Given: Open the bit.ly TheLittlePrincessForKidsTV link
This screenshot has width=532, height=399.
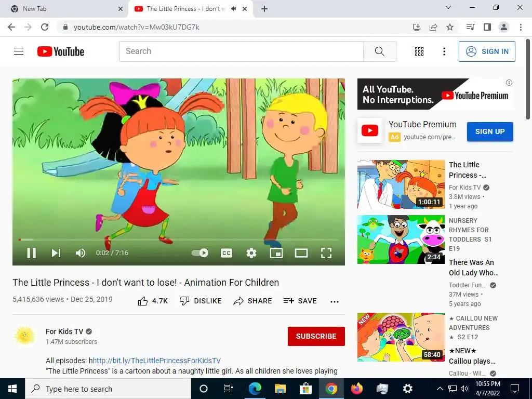Looking at the screenshot, I should pyautogui.click(x=157, y=361).
